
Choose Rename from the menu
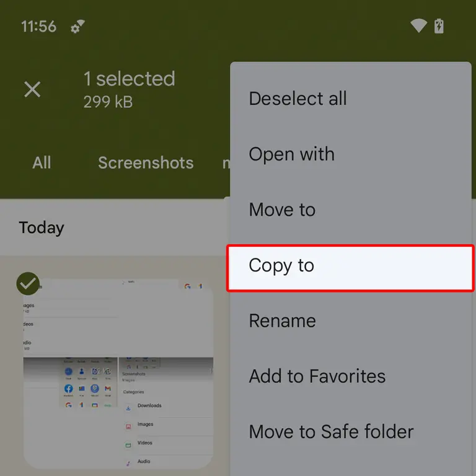(x=282, y=321)
